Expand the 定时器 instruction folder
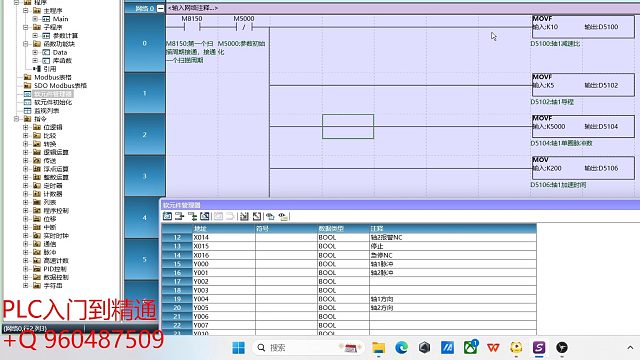 tap(26, 186)
